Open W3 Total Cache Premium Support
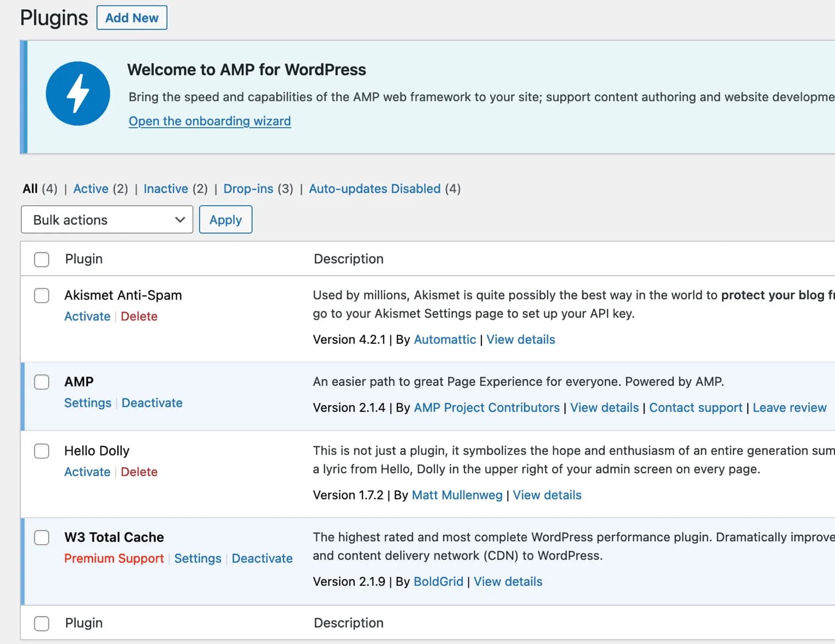835x644 pixels. tap(114, 558)
